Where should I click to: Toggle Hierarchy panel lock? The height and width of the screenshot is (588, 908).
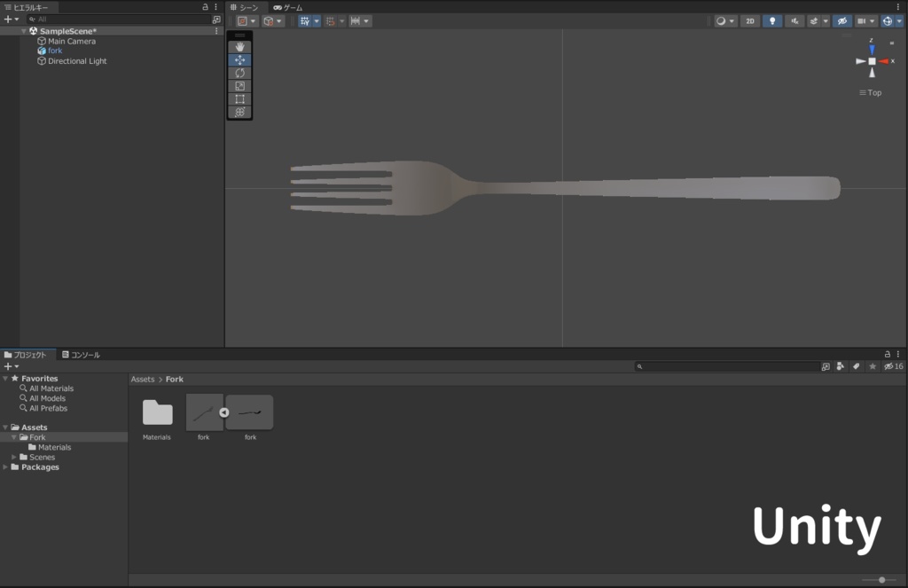pyautogui.click(x=205, y=7)
